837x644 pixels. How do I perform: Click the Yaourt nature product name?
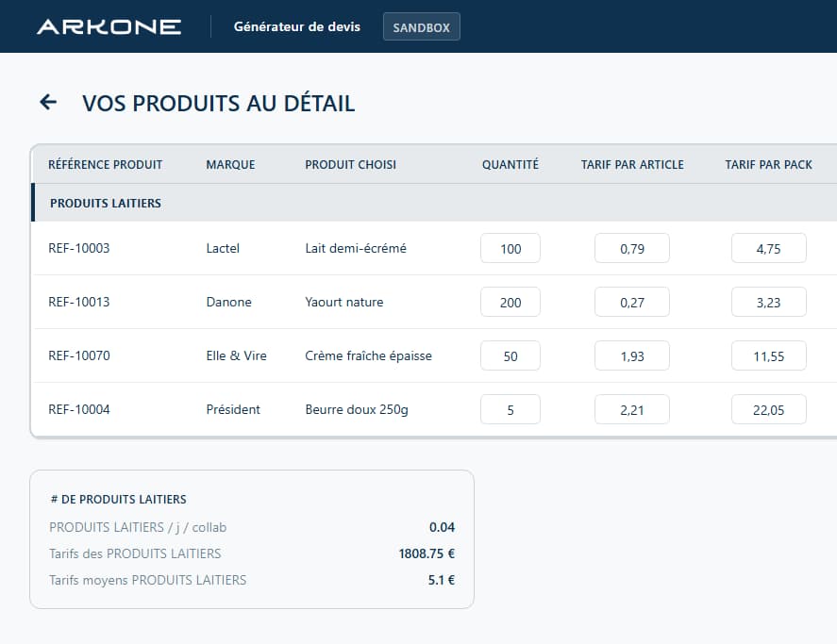[344, 302]
